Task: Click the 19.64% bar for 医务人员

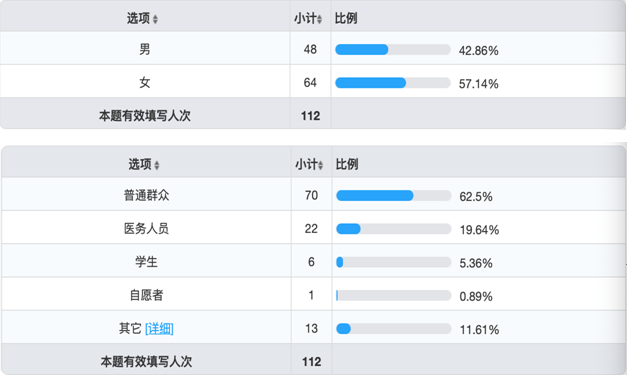Action: coord(393,229)
